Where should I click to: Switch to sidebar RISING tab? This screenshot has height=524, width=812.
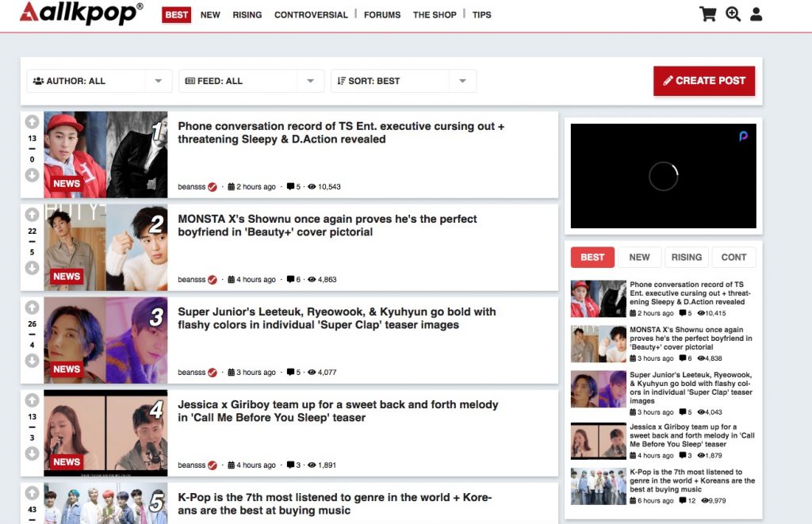[x=687, y=258]
